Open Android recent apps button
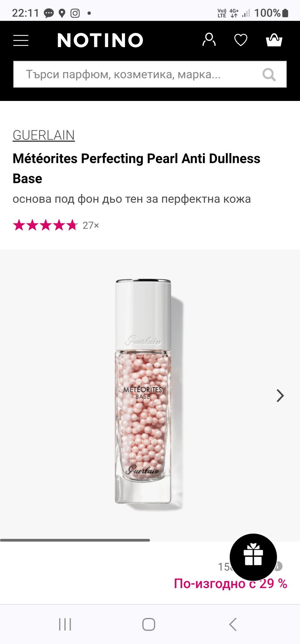Viewport: 300px width, 644px height. coord(65,624)
